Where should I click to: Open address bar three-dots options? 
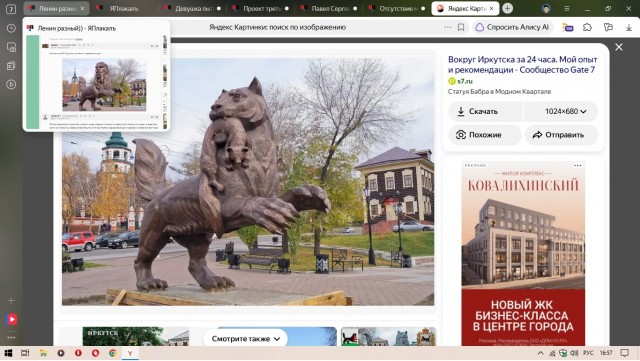pos(448,27)
